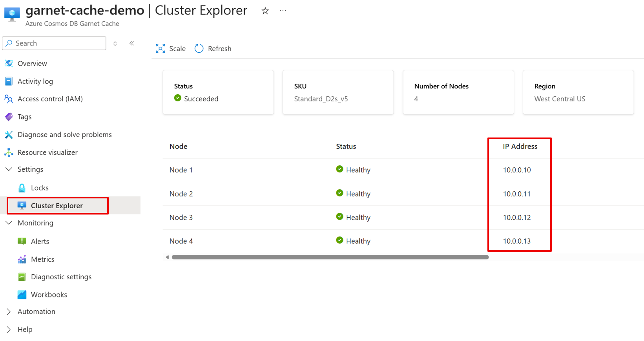The image size is (644, 341).
Task: Click the Locks padlock icon
Action: 22,188
